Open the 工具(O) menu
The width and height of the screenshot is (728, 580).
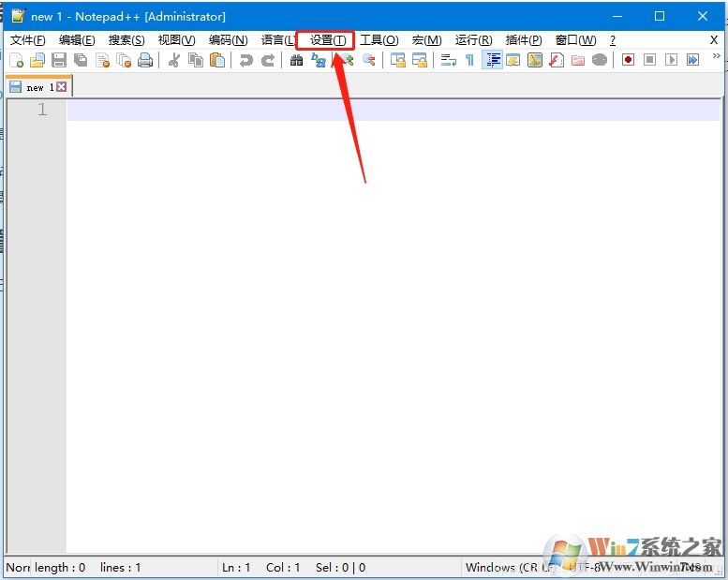379,40
